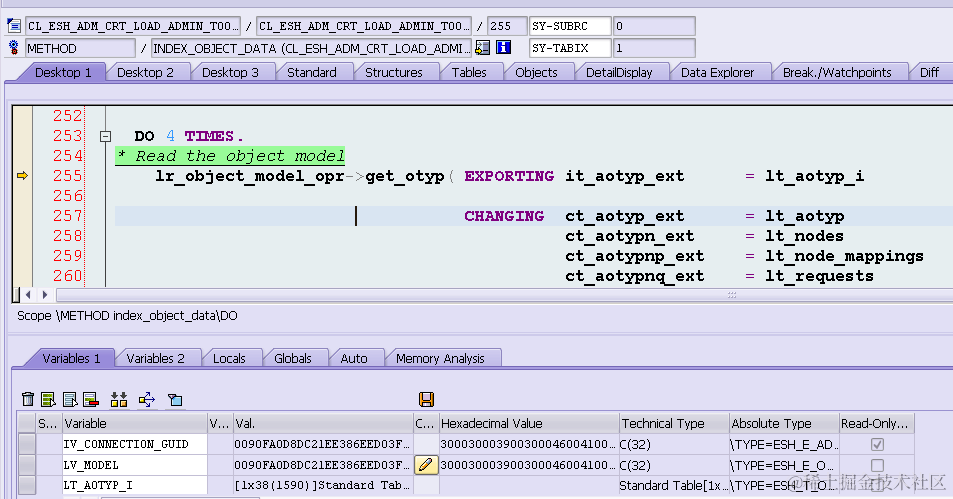Click the yellow current-line arrow at line 255
The width and height of the screenshot is (953, 499).
22,176
